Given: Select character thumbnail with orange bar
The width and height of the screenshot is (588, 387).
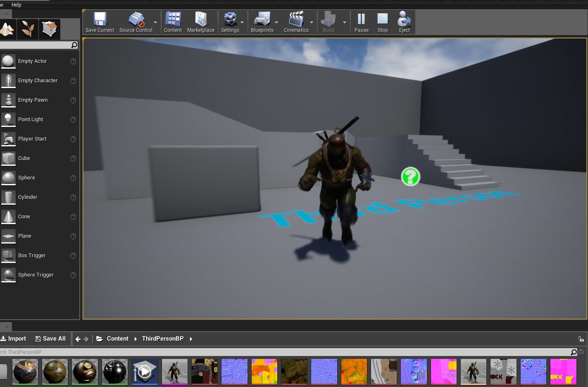Looking at the screenshot, I should coord(474,372).
